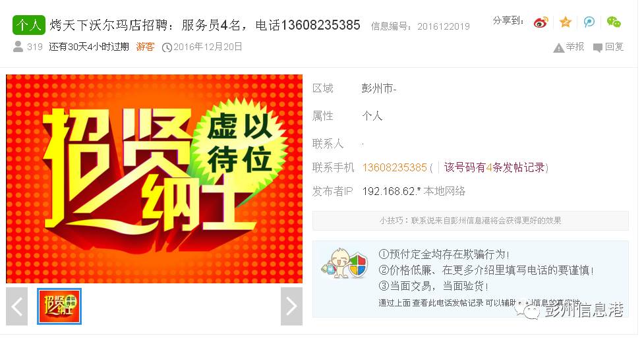Share via the blue Tencent Weibo icon
Screen dimensions: 644x338
(589, 22)
